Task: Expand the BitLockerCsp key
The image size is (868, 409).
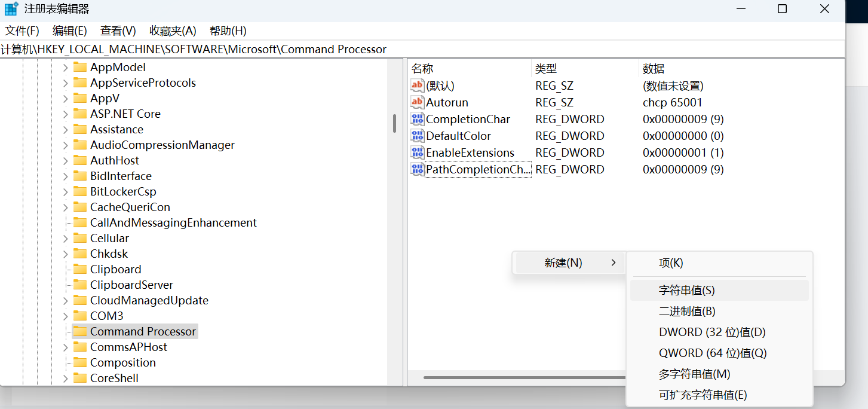Action: (66, 191)
